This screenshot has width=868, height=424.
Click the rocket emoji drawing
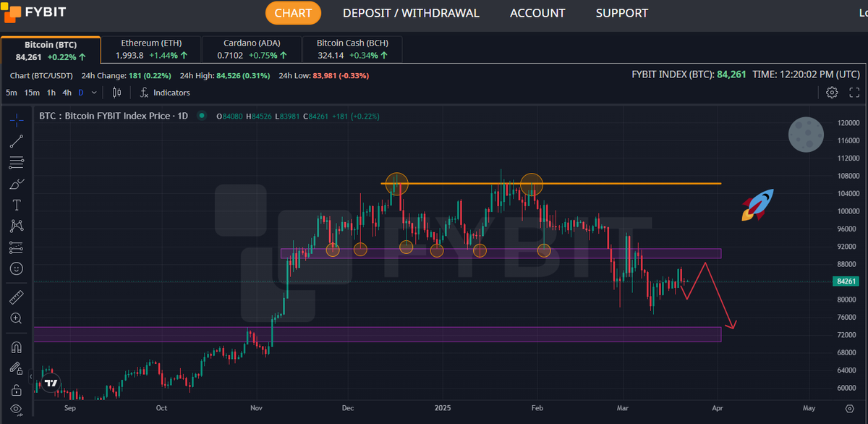(757, 205)
